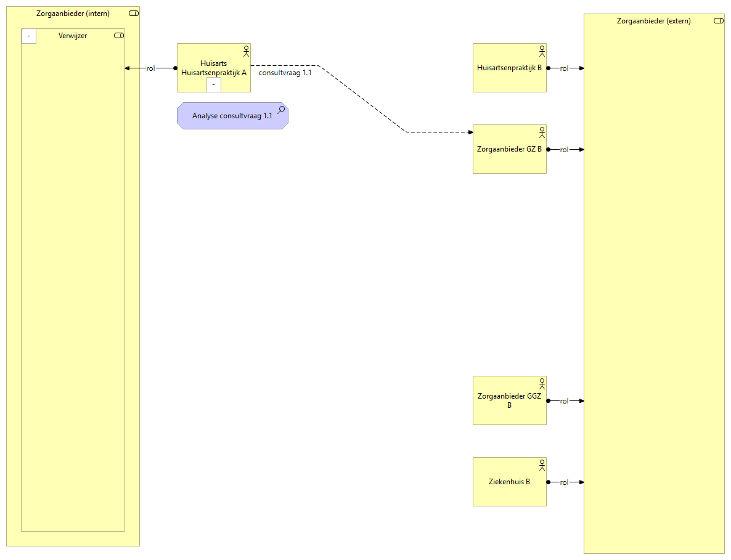The image size is (731, 560).
Task: Collapse the Verwijzer container with its minus button
Action: click(29, 36)
